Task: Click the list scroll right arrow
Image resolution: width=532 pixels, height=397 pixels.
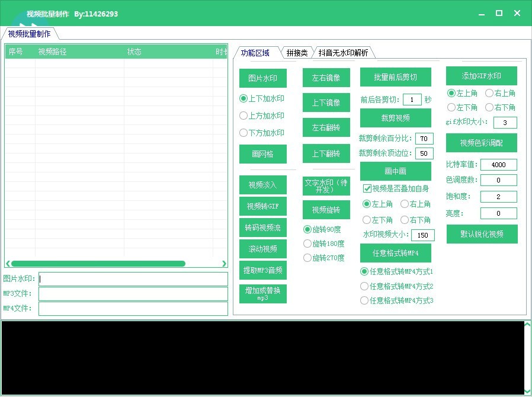Action: tap(224, 264)
